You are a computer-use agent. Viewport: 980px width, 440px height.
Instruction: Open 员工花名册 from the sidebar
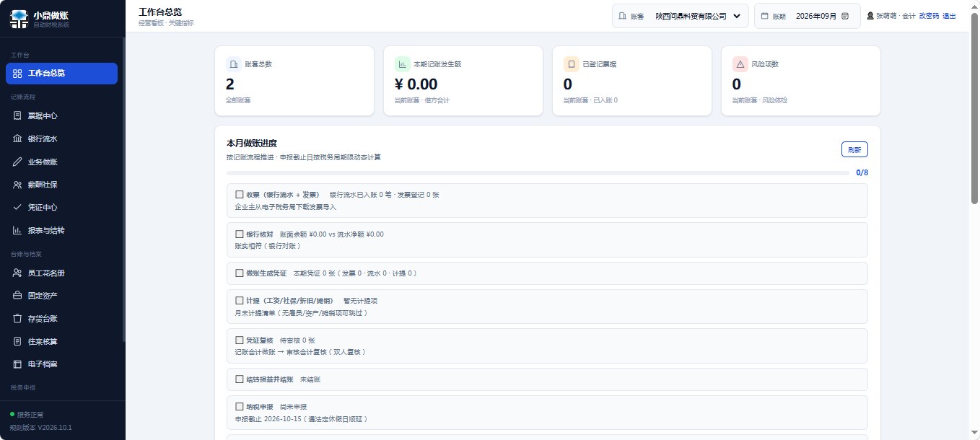(61, 273)
